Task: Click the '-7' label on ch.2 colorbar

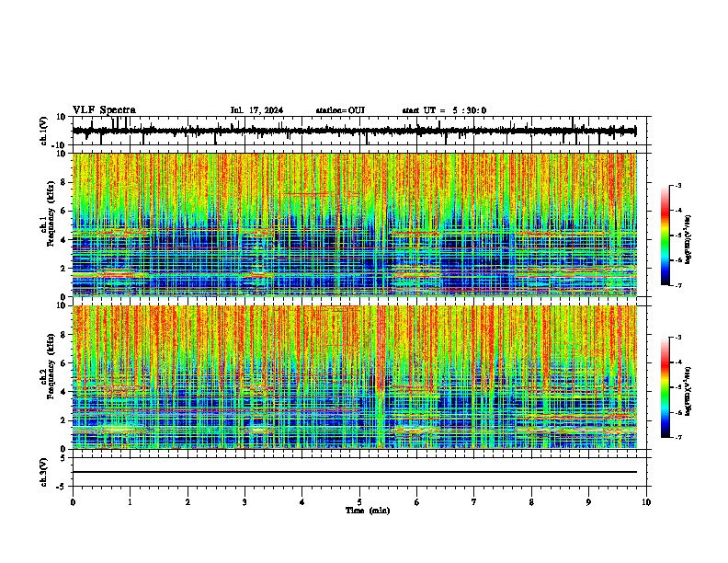Action: coord(677,437)
